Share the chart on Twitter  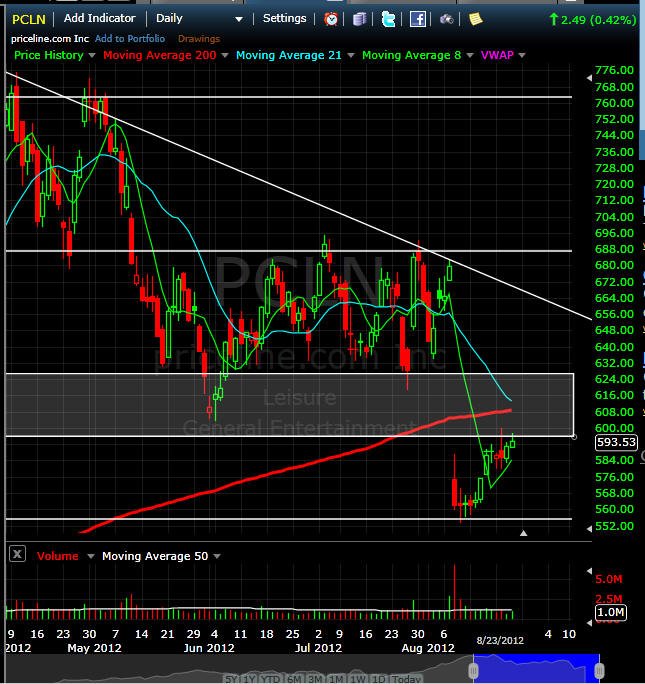388,19
